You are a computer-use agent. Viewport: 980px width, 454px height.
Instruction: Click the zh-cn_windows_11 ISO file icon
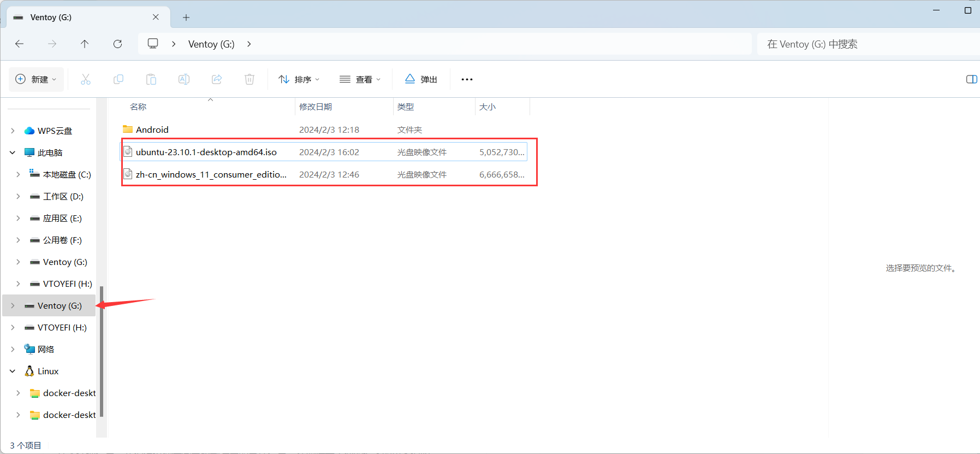128,174
